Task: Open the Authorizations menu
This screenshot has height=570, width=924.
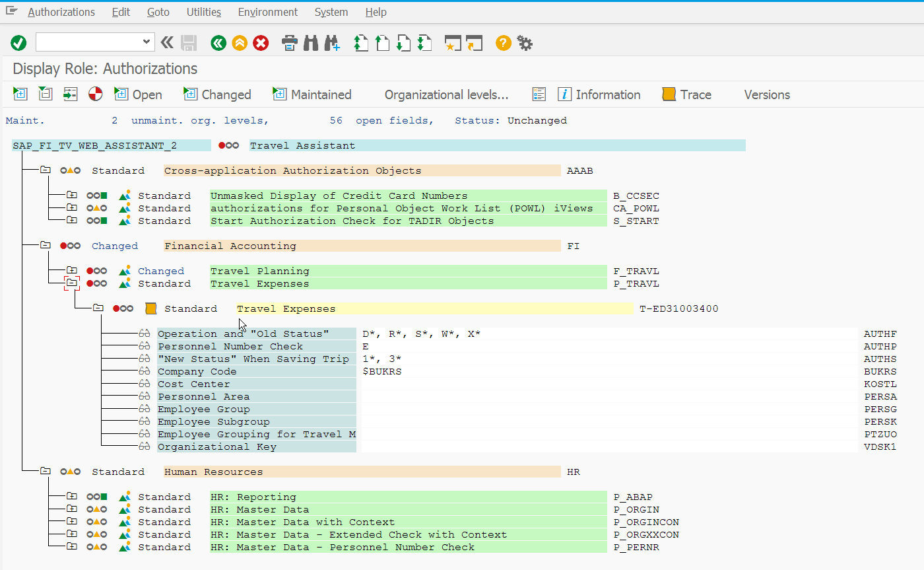Action: point(61,12)
